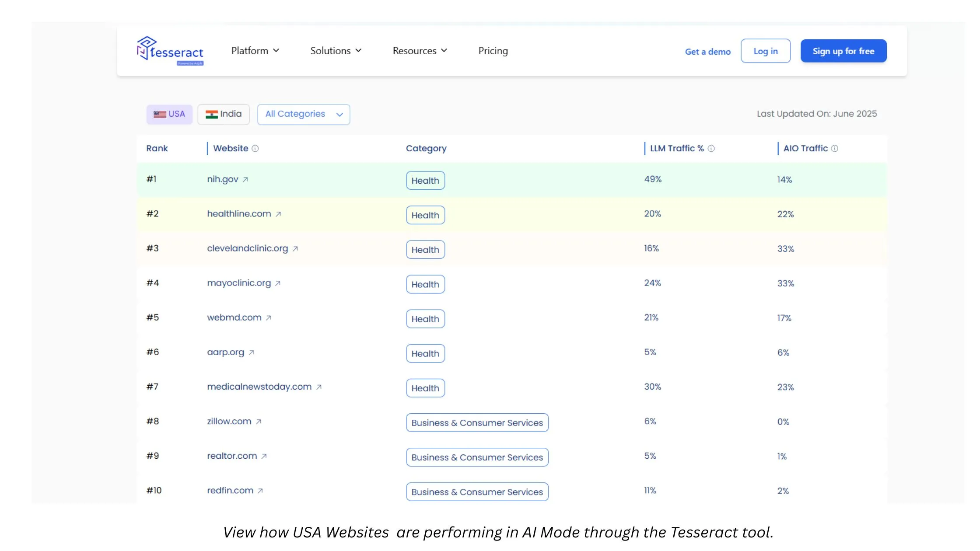Expand the Resources menu

(x=420, y=51)
